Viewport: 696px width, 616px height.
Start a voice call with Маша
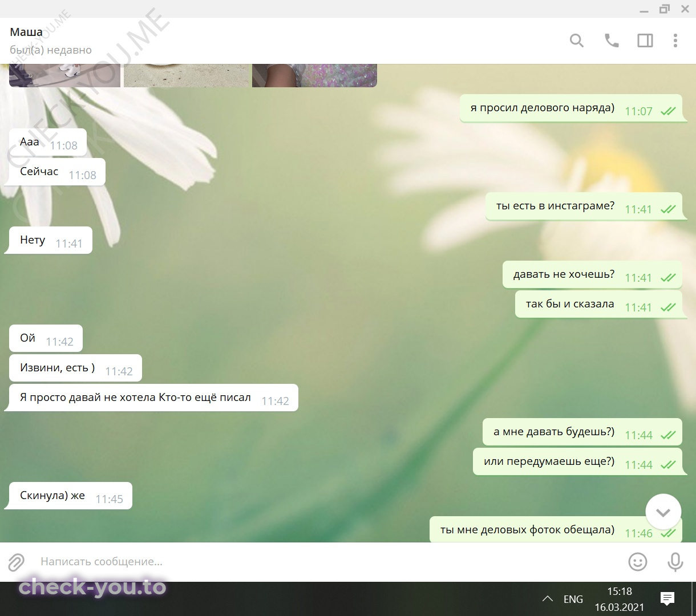point(612,40)
